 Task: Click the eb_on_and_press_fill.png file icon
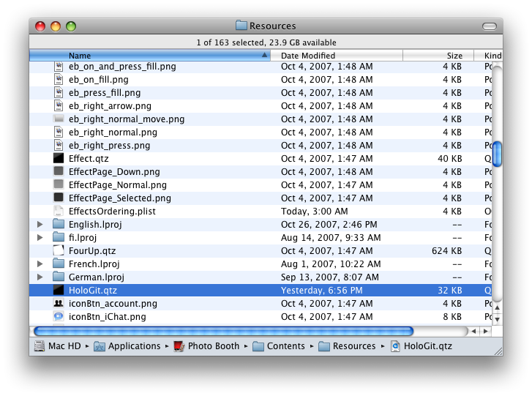(59, 66)
